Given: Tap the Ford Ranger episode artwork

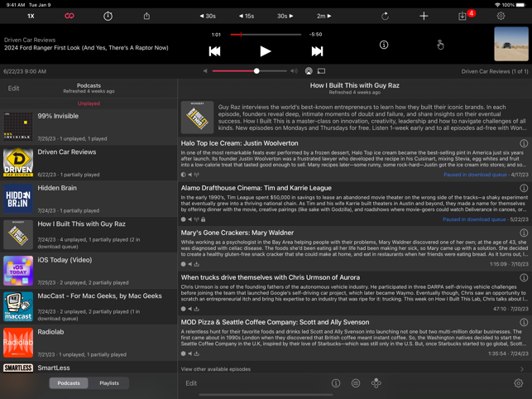Looking at the screenshot, I should pos(511,44).
